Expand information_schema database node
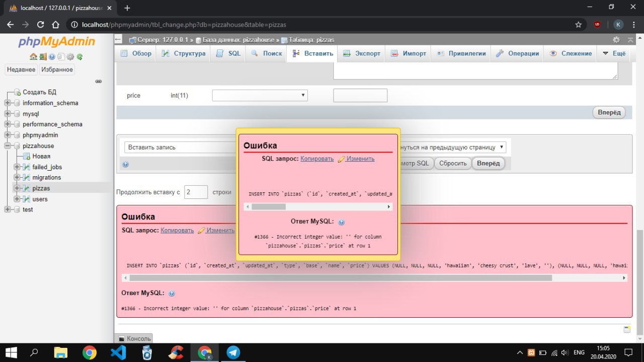The image size is (644, 362). [8, 103]
